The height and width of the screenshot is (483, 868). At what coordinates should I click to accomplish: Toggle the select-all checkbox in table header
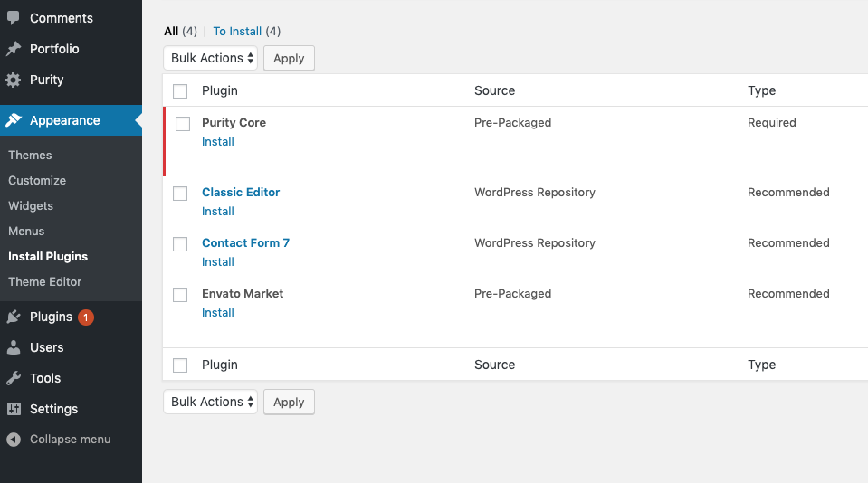(180, 90)
